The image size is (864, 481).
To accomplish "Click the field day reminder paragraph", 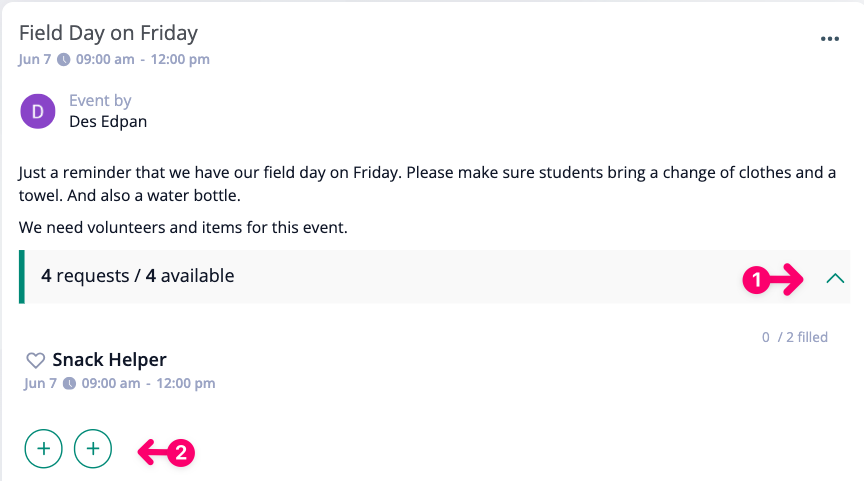I will coord(427,184).
